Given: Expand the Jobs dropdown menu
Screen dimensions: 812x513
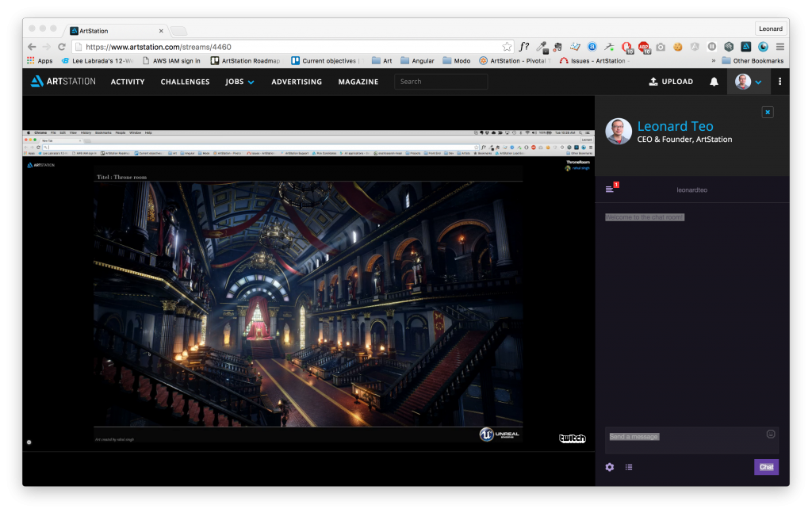Looking at the screenshot, I should [x=239, y=82].
